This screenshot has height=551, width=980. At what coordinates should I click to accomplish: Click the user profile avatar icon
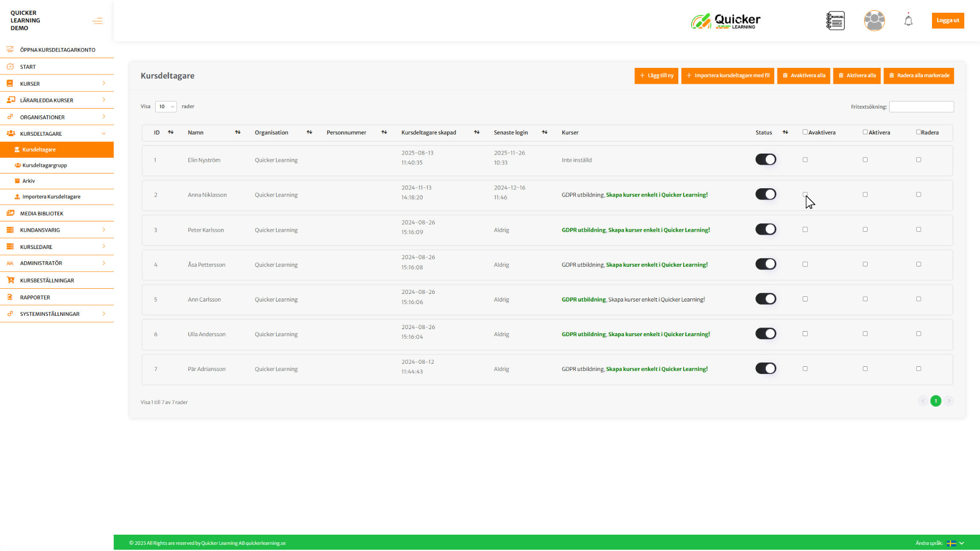tap(874, 21)
